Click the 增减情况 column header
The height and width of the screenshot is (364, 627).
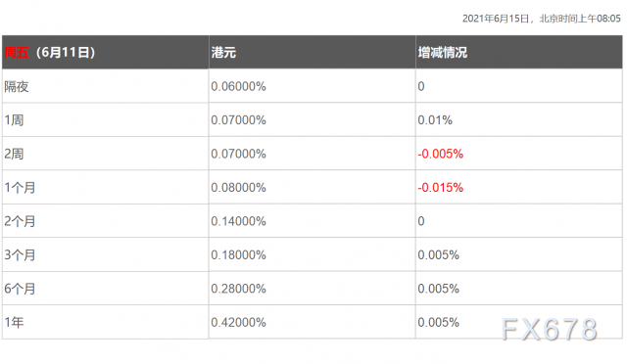point(442,52)
